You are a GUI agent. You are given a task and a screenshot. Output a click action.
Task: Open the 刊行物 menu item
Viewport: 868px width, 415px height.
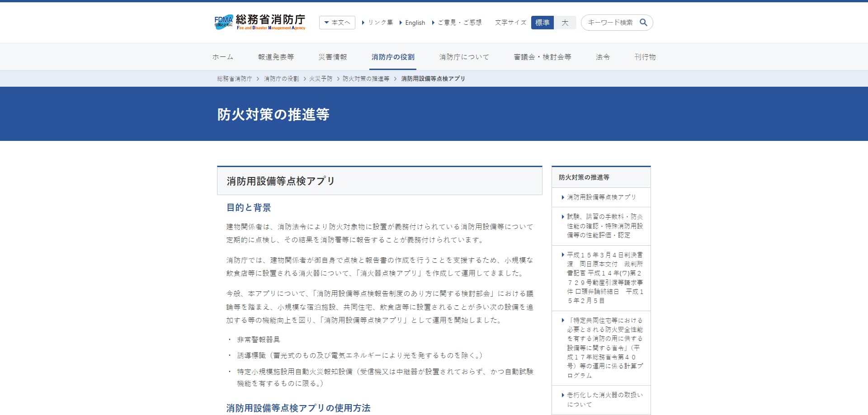point(645,57)
